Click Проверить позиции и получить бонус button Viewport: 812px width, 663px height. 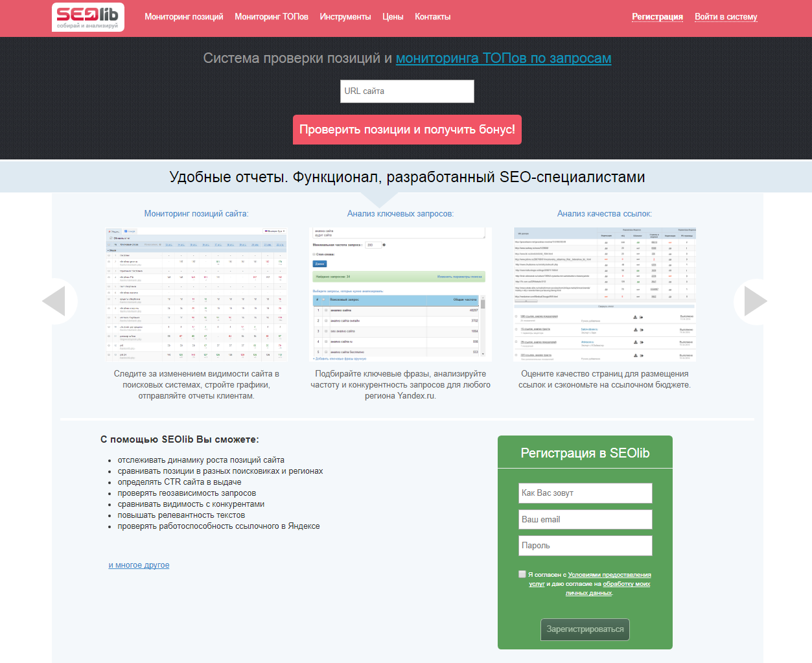coord(407,130)
